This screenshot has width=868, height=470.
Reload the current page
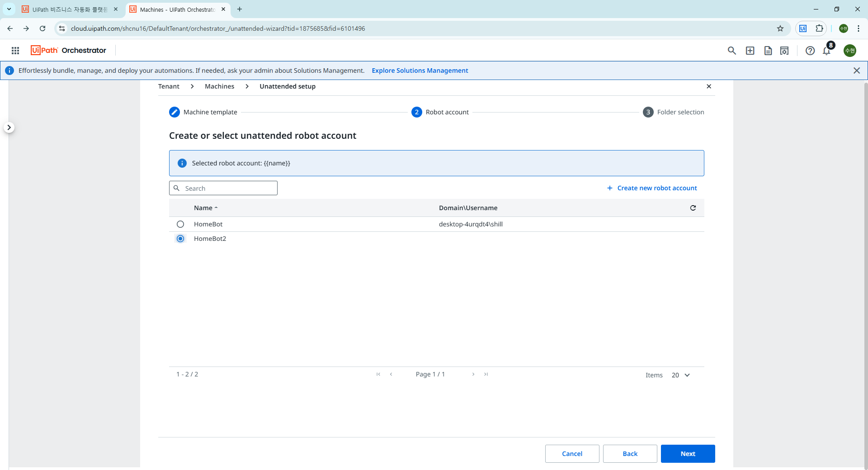(42, 28)
